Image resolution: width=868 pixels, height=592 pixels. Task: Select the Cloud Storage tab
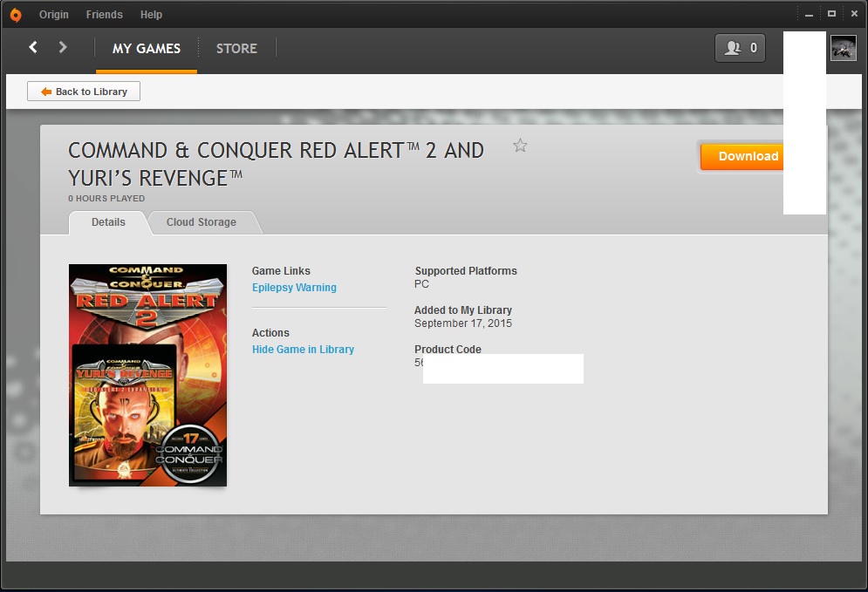(202, 221)
